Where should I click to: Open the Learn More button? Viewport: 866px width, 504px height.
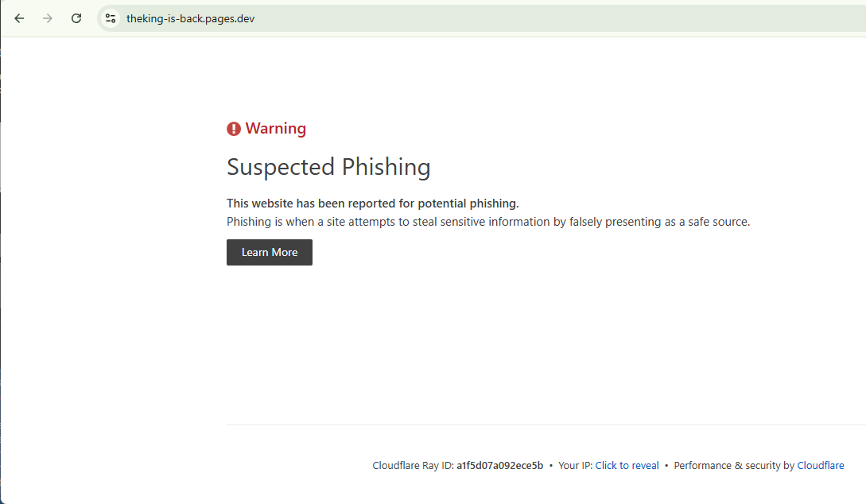coord(270,252)
